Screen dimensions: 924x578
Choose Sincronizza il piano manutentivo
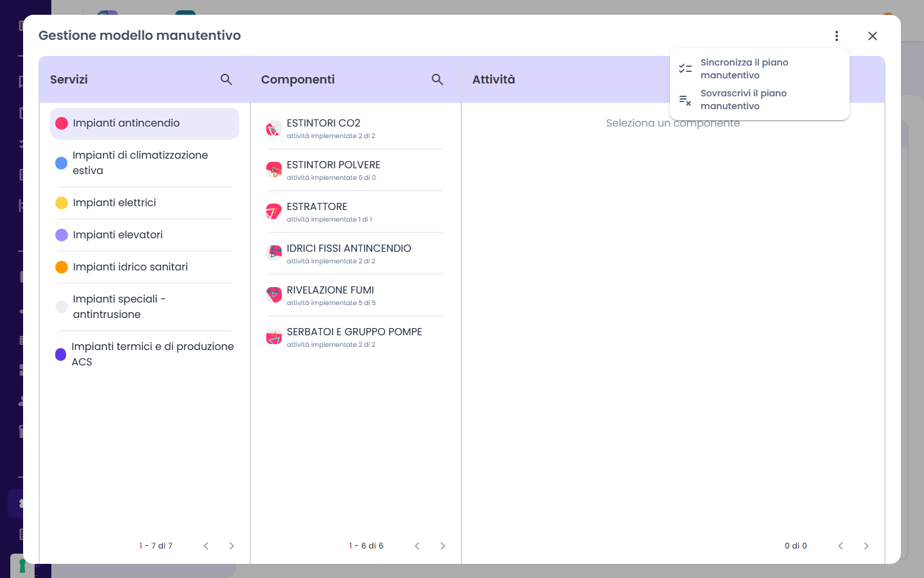(x=760, y=69)
